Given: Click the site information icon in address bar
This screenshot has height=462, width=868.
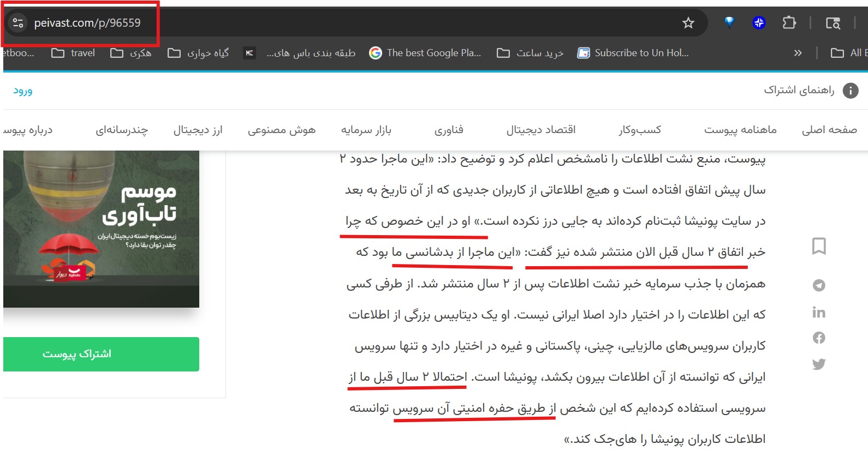Looking at the screenshot, I should pyautogui.click(x=18, y=23).
